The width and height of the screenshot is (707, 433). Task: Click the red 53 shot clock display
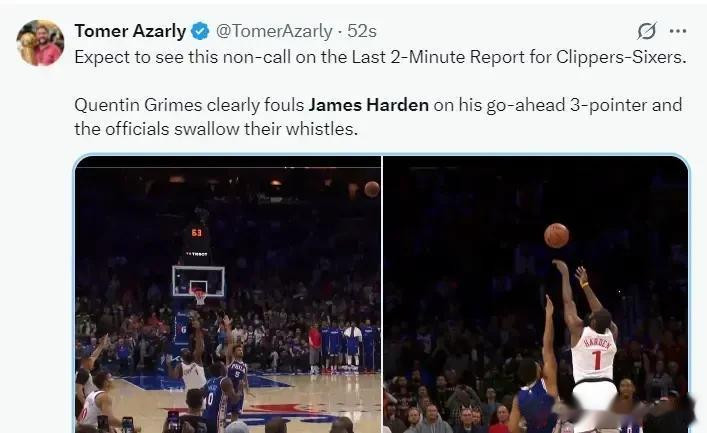(197, 233)
